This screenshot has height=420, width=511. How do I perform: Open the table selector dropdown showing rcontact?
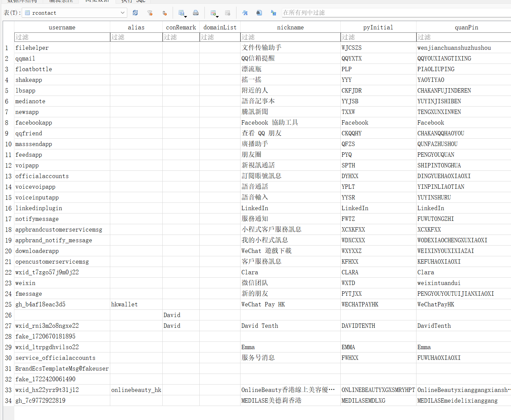pos(74,13)
